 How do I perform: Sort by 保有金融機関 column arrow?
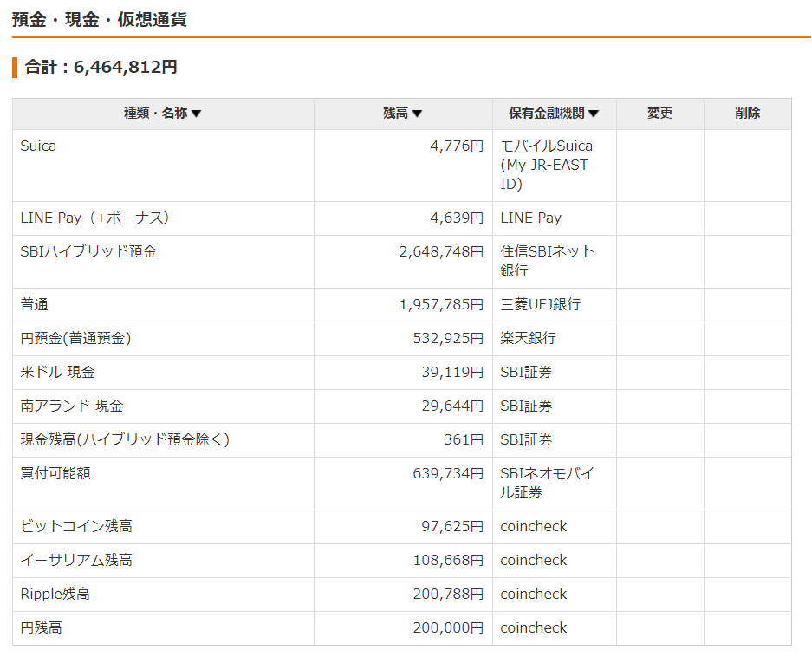point(594,114)
